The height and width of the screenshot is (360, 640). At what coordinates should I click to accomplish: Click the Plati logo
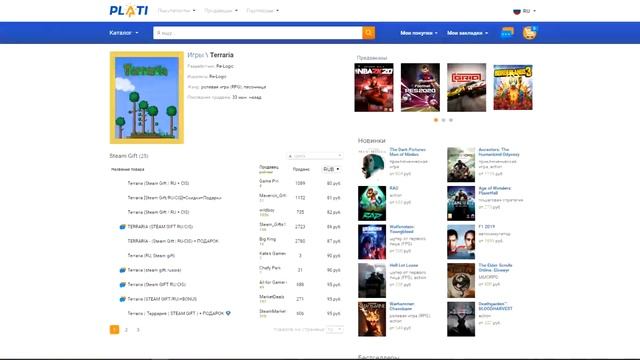(x=129, y=11)
